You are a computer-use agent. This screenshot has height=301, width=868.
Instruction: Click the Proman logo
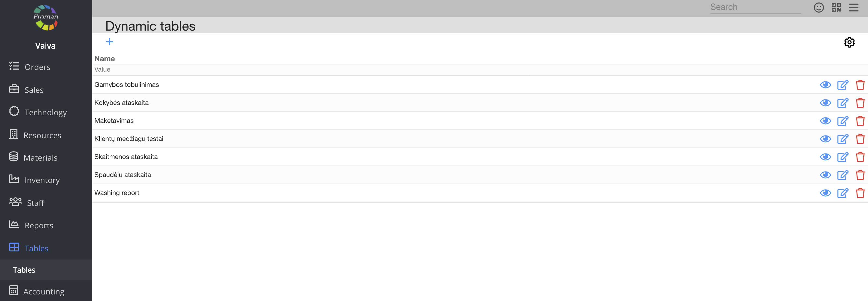click(x=46, y=17)
